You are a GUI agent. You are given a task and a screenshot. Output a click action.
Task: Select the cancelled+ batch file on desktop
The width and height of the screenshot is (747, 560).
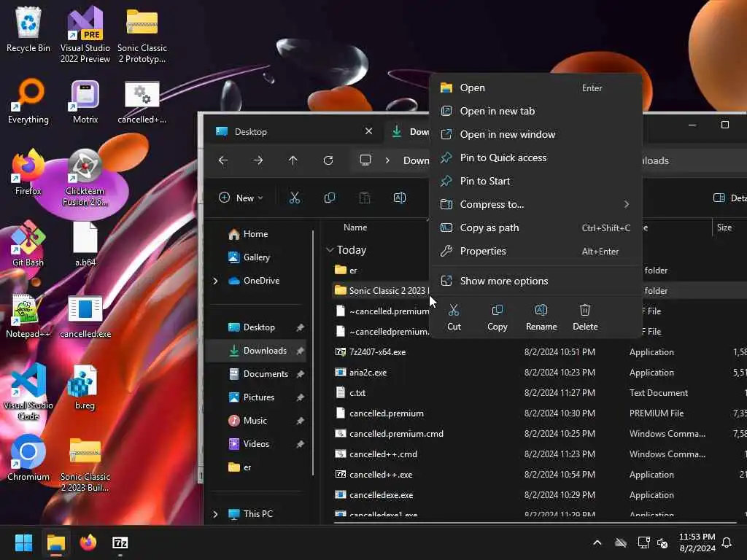coord(142,101)
